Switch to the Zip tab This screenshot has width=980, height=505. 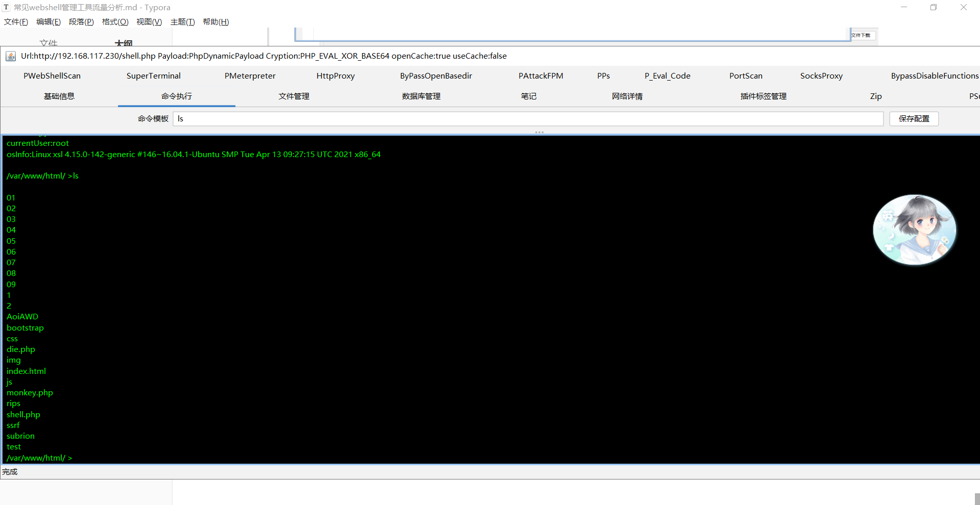[x=876, y=96]
